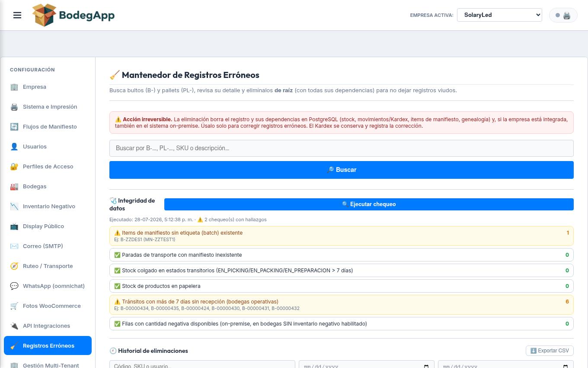The width and height of the screenshot is (588, 368).
Task: Open the Bodegas configuration
Action: point(48,187)
